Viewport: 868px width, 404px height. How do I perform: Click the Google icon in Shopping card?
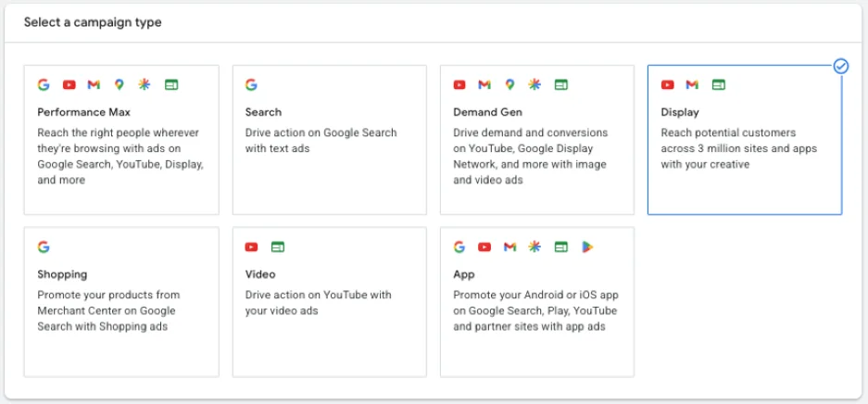point(44,246)
